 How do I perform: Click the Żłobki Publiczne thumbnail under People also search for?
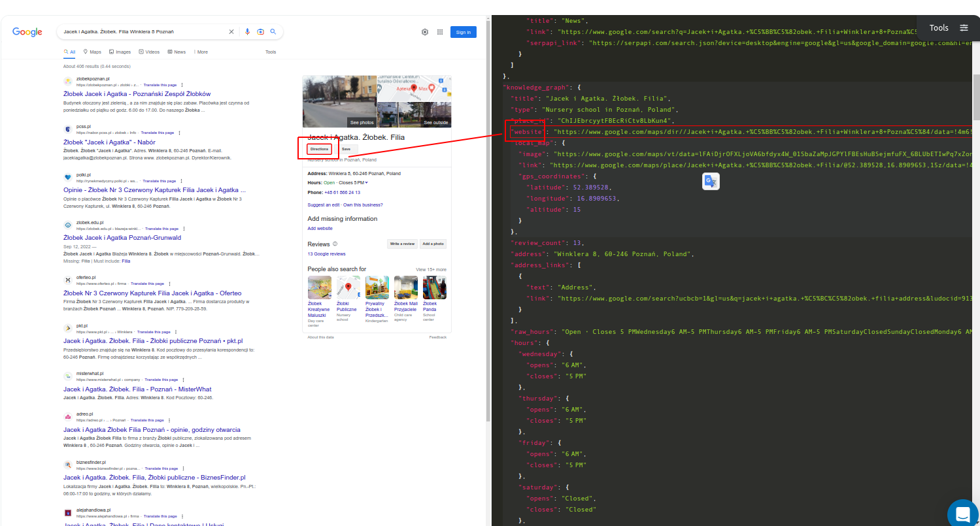pos(348,287)
